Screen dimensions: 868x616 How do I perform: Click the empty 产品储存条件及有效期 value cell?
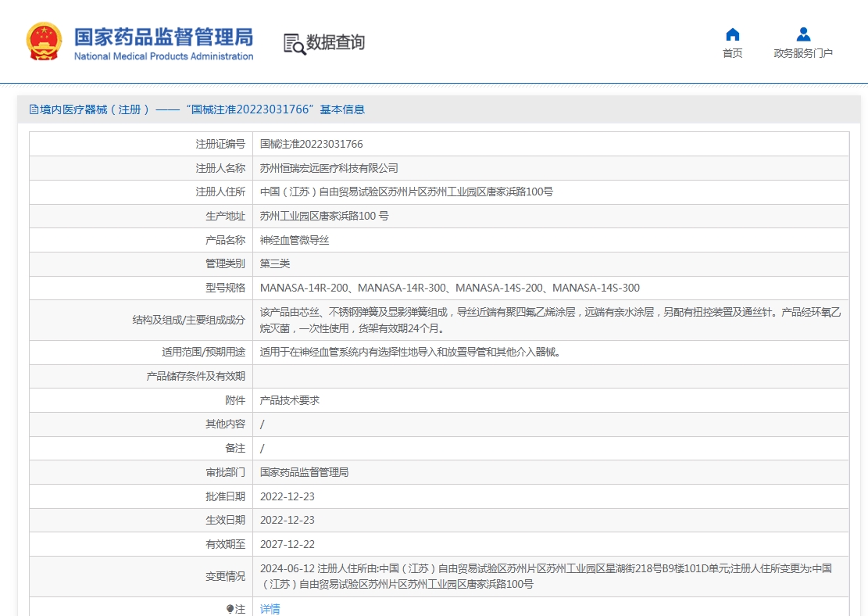pyautogui.click(x=551, y=376)
